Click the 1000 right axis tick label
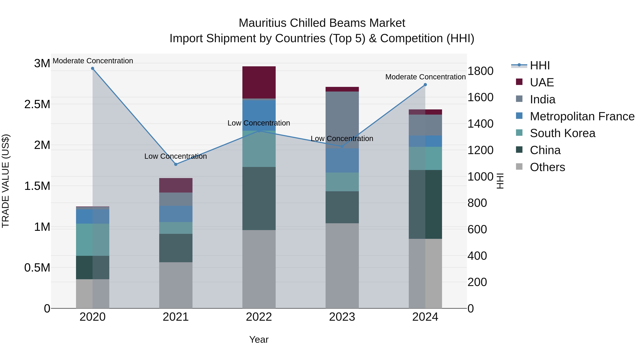The height and width of the screenshot is (362, 644). tap(480, 177)
